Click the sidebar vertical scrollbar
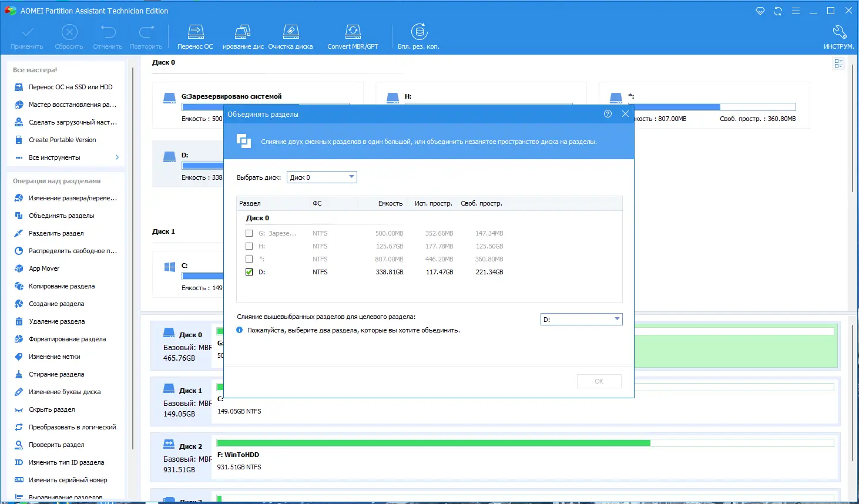 tap(133, 258)
